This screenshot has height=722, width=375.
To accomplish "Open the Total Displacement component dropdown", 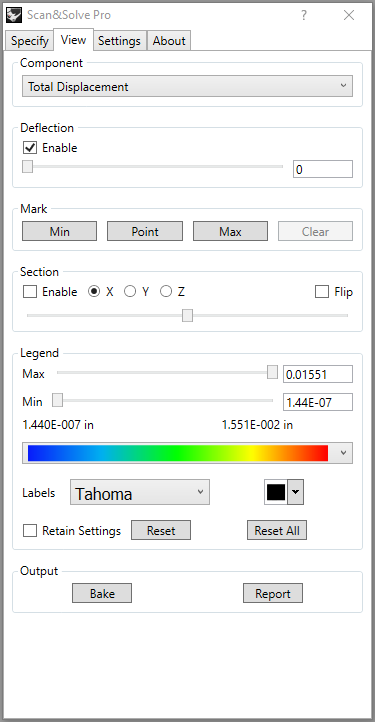I will tap(188, 87).
